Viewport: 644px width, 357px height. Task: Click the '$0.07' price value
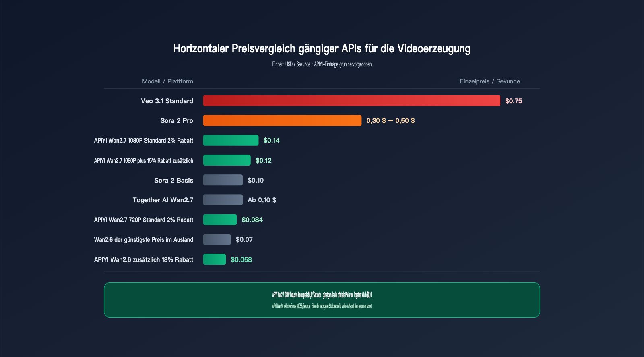tap(244, 239)
